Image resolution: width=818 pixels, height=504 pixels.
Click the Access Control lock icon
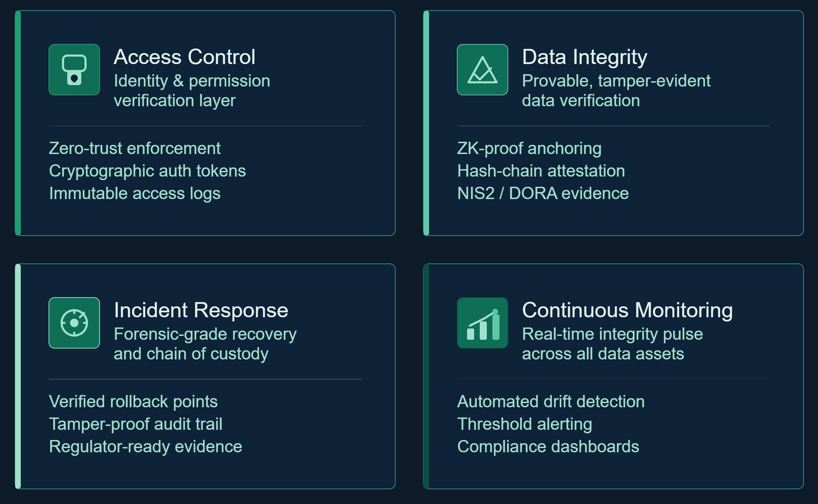tap(74, 70)
